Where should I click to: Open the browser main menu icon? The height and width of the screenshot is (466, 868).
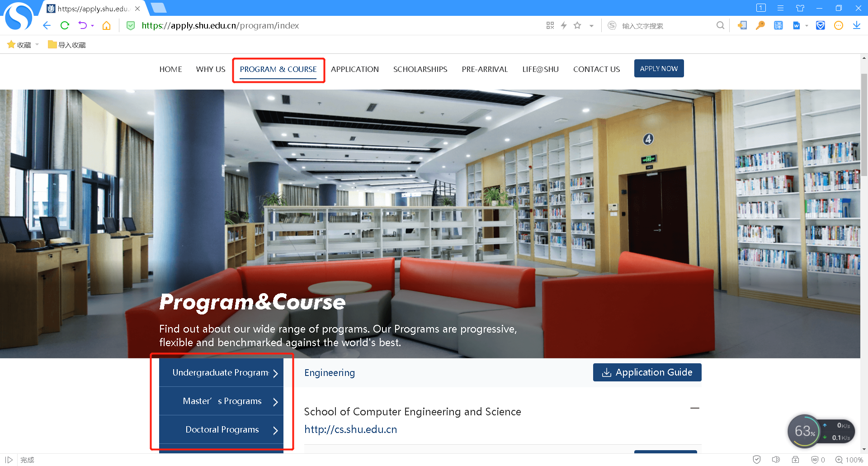[x=780, y=8]
